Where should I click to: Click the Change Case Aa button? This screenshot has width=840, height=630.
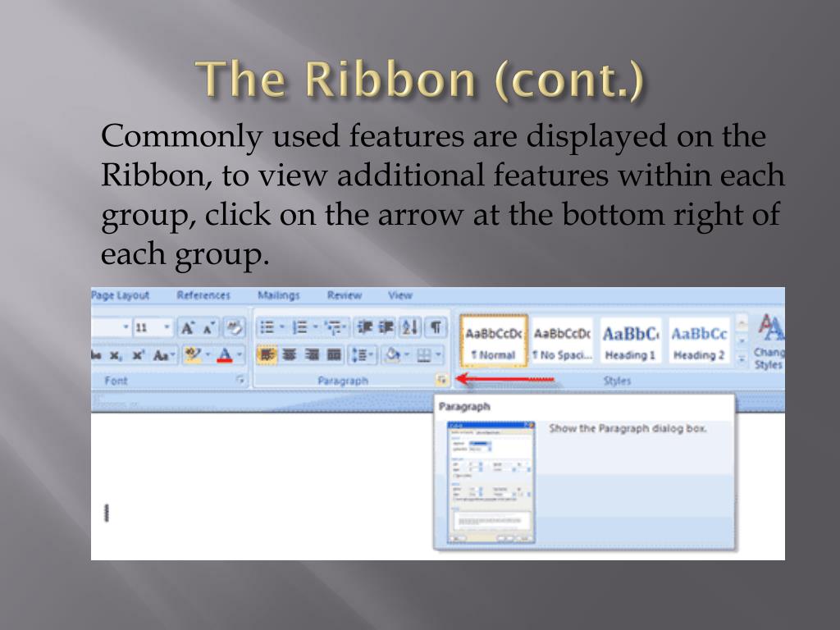click(x=160, y=355)
